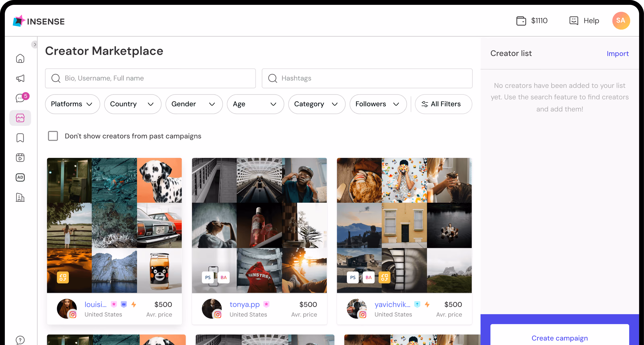Viewport: 644px width, 345px height.
Task: Open the video content library icon
Action: 20,157
